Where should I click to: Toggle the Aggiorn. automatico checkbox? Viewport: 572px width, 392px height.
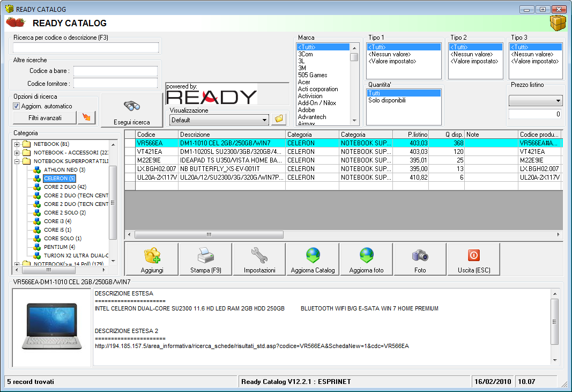pos(17,106)
